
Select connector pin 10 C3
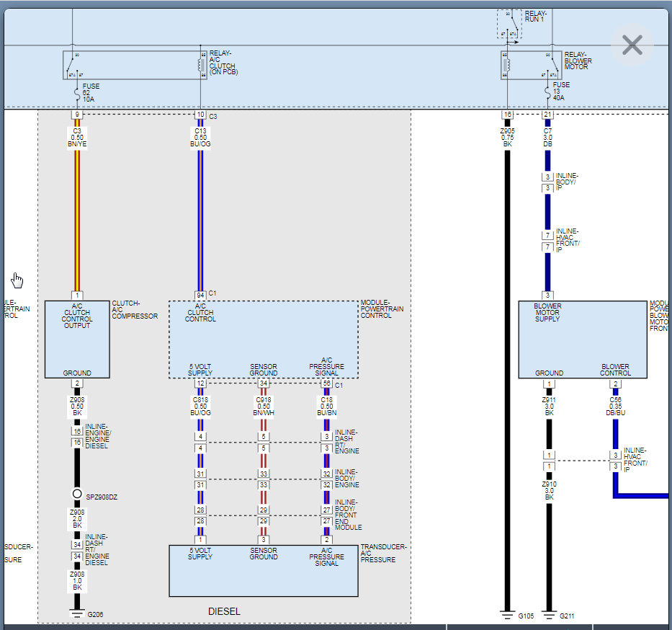click(x=200, y=115)
